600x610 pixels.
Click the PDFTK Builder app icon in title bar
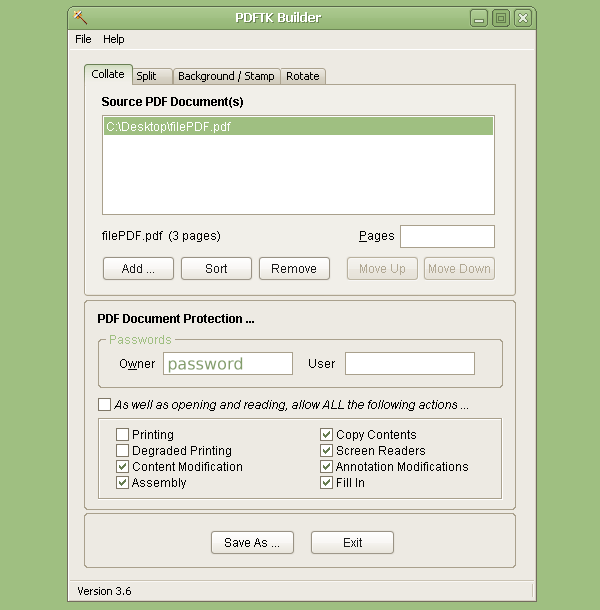80,18
